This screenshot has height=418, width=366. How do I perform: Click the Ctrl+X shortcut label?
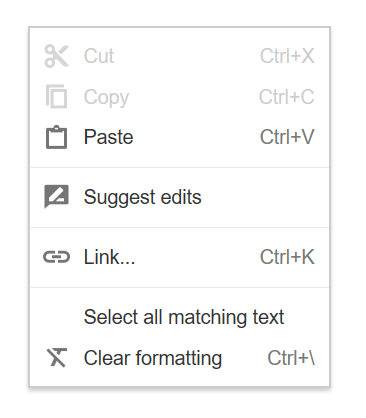point(287,56)
